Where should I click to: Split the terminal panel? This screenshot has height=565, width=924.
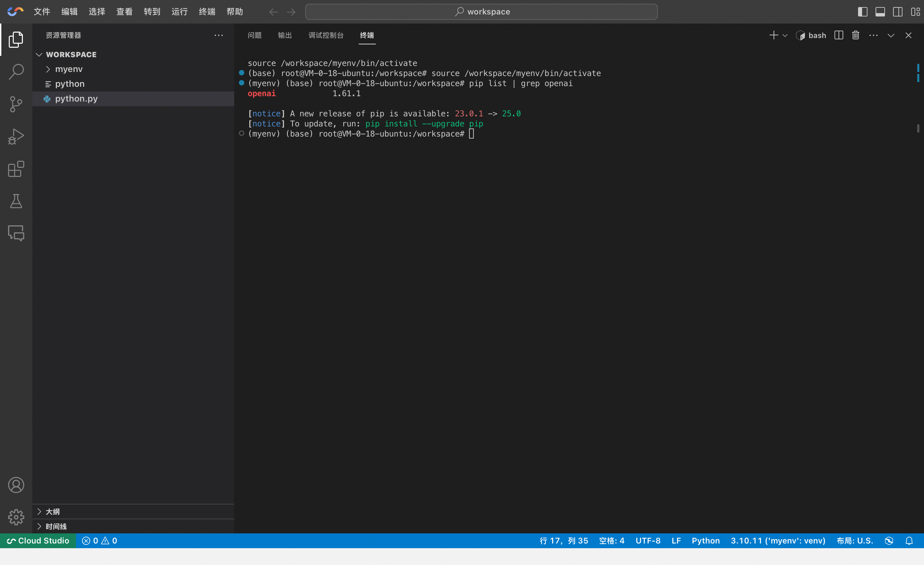tap(839, 35)
